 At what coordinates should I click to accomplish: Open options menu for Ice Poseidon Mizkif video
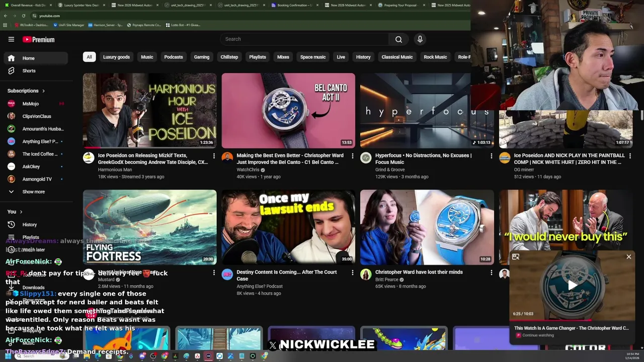point(214,156)
